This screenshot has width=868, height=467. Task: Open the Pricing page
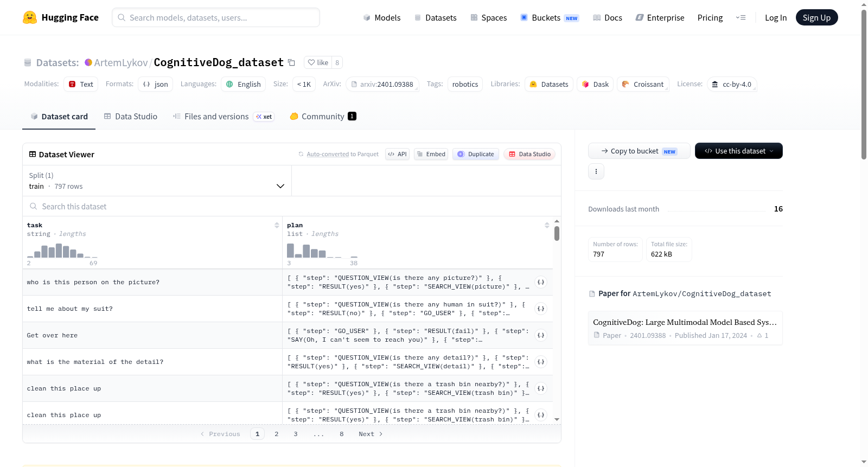(710, 17)
